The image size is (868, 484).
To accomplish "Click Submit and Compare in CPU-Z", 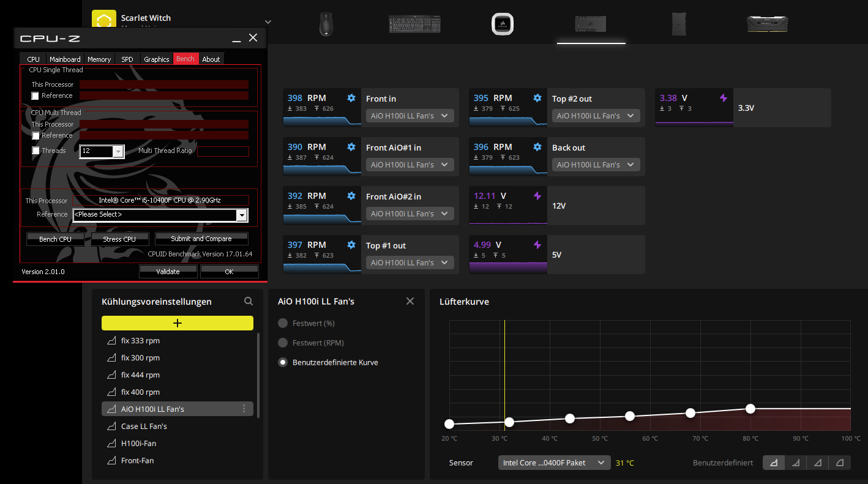I will tap(201, 239).
